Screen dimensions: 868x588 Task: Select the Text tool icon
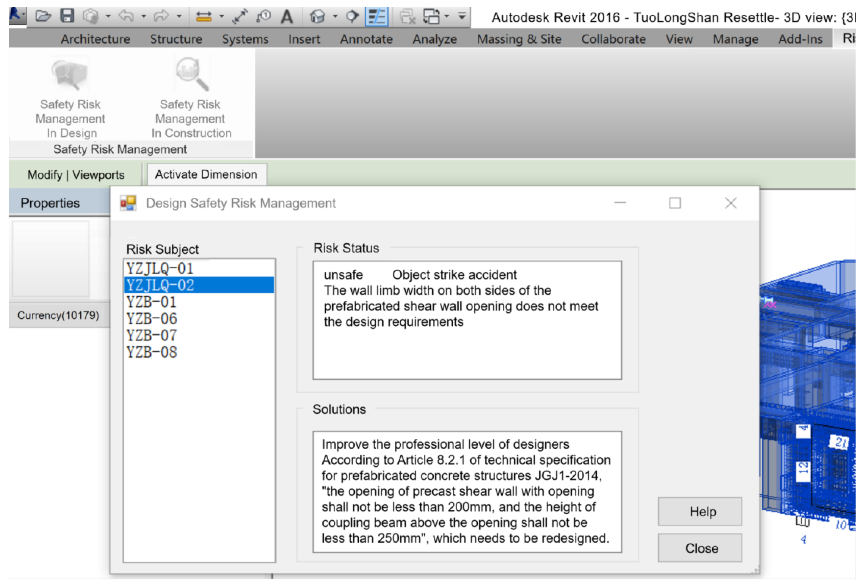click(287, 16)
